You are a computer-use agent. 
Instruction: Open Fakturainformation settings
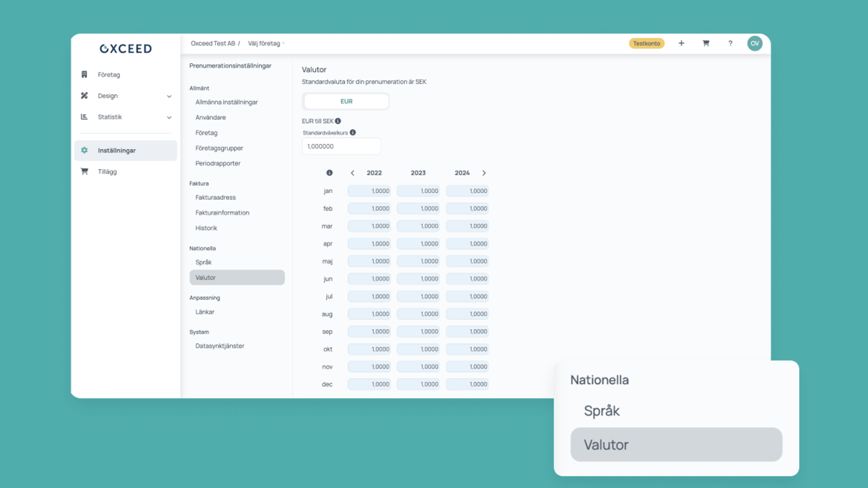click(x=222, y=213)
